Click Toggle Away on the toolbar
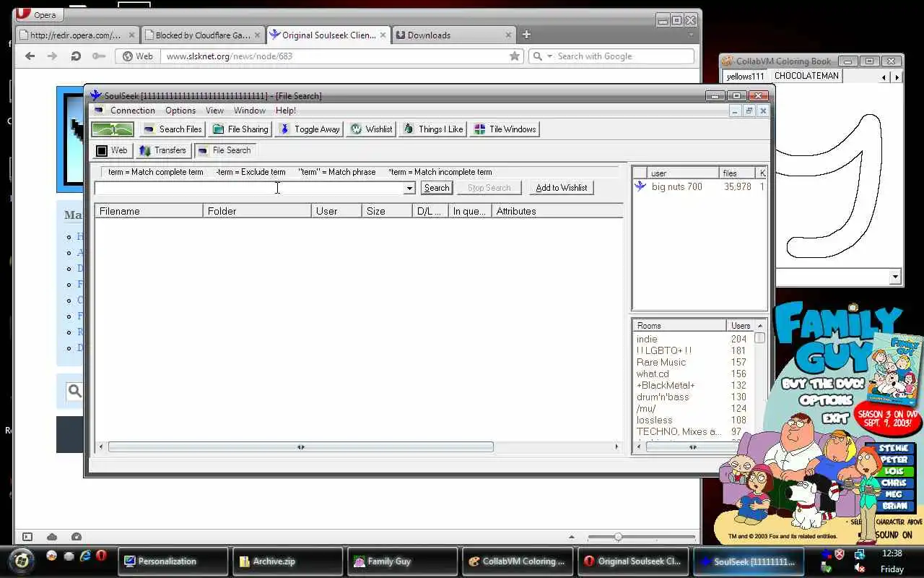This screenshot has height=578, width=924. [310, 129]
